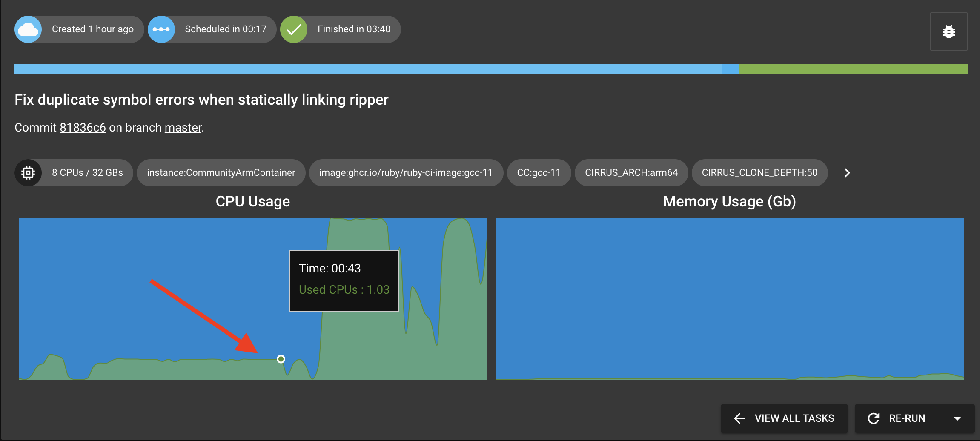Click the CPU chip icon
The height and width of the screenshot is (441, 980).
[28, 173]
